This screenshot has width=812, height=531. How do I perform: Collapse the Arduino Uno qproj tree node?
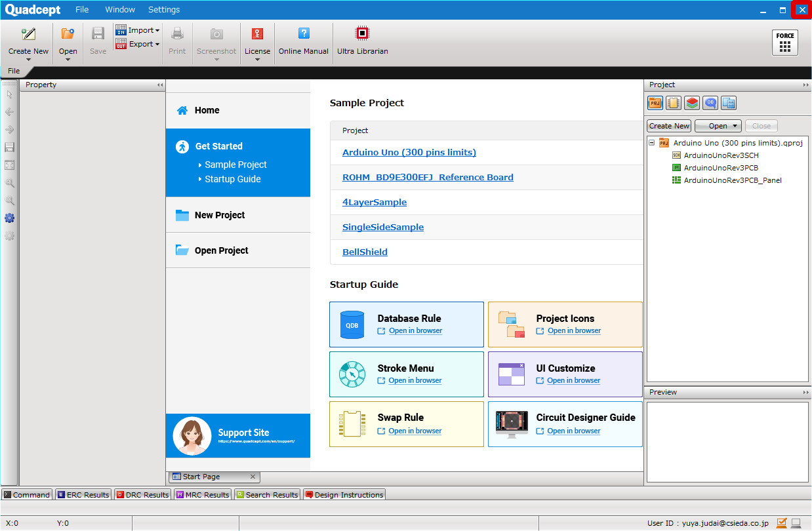(x=651, y=143)
